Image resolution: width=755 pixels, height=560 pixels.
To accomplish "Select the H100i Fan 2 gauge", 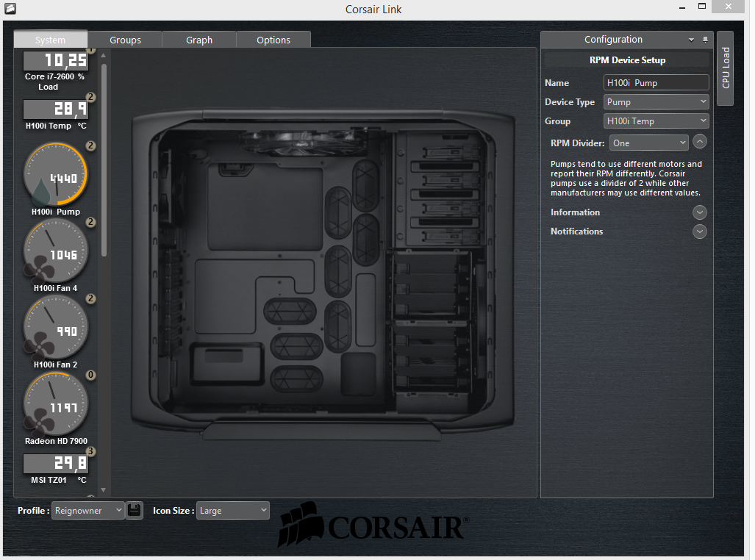I will [x=55, y=327].
